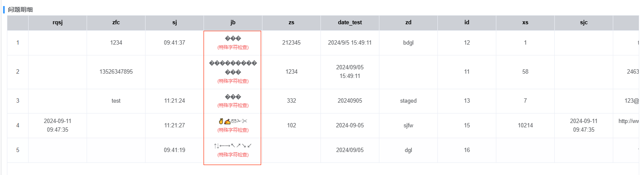Select row number 1
This screenshot has height=175, width=644.
18,43
